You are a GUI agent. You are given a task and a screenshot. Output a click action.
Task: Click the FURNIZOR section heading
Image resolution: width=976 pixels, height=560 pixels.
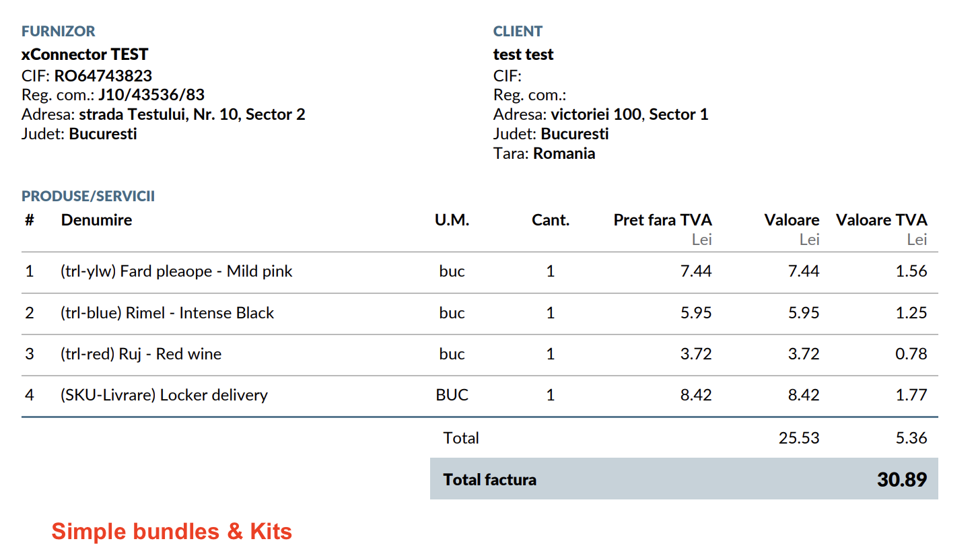(58, 31)
